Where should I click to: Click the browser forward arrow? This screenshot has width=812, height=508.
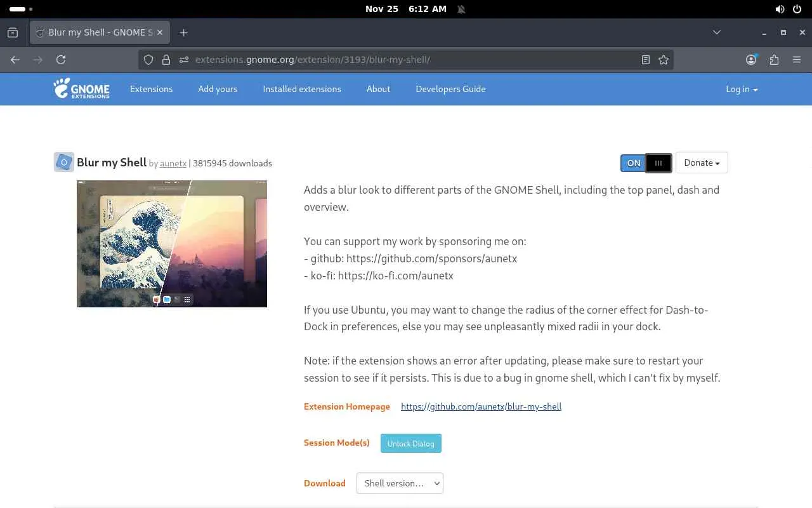[38, 60]
